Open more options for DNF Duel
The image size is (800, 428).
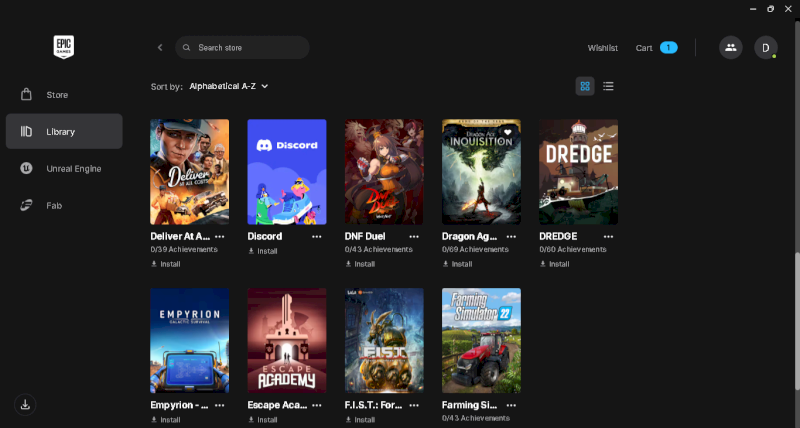(x=414, y=237)
